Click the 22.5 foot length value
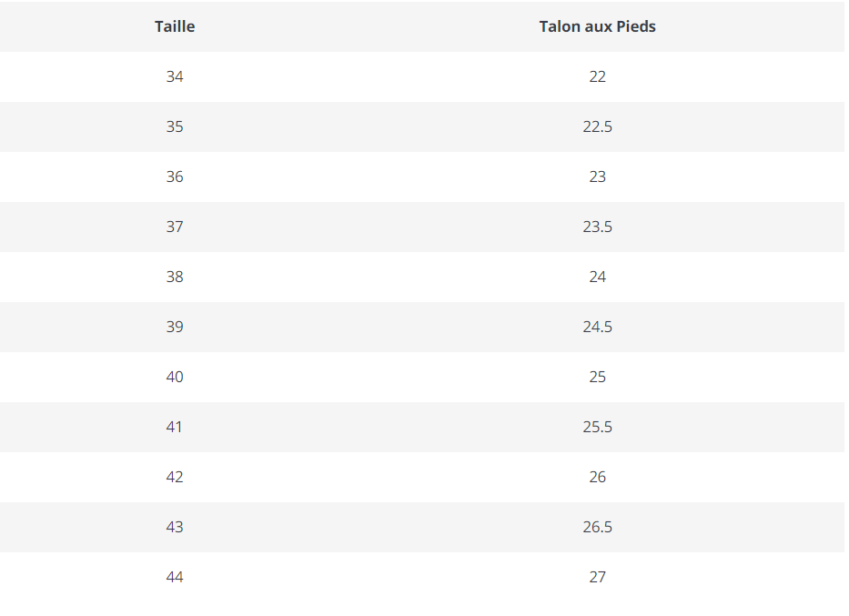849x616 pixels. [x=597, y=126]
